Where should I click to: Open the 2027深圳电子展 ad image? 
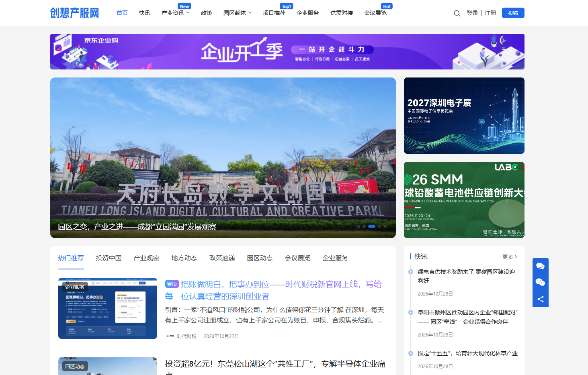(x=464, y=116)
